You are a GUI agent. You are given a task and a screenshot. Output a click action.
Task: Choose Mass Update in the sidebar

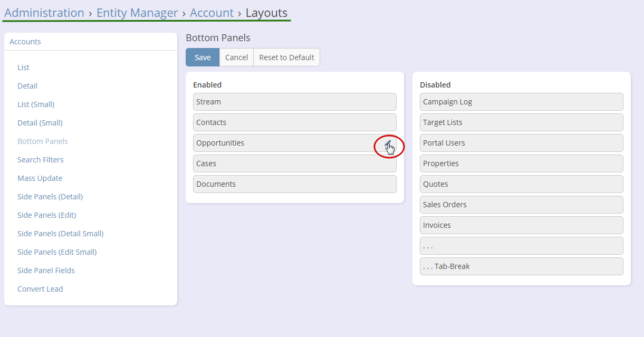click(x=40, y=178)
